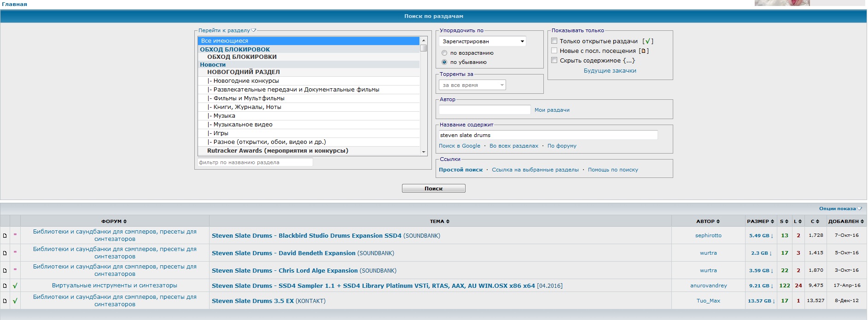Viewport: 868px width, 320px height.
Task: Sort results by the РАЗМЕР column
Action: pyautogui.click(x=760, y=221)
